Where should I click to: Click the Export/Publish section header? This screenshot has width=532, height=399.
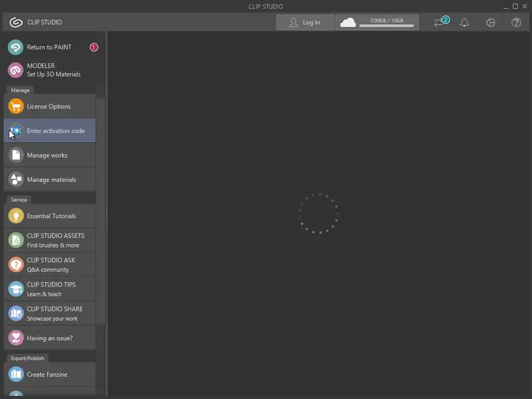pos(28,358)
